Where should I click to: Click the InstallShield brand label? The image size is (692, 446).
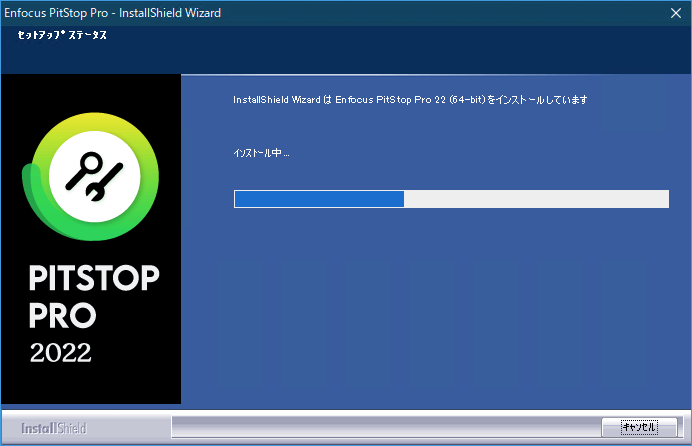[54, 428]
